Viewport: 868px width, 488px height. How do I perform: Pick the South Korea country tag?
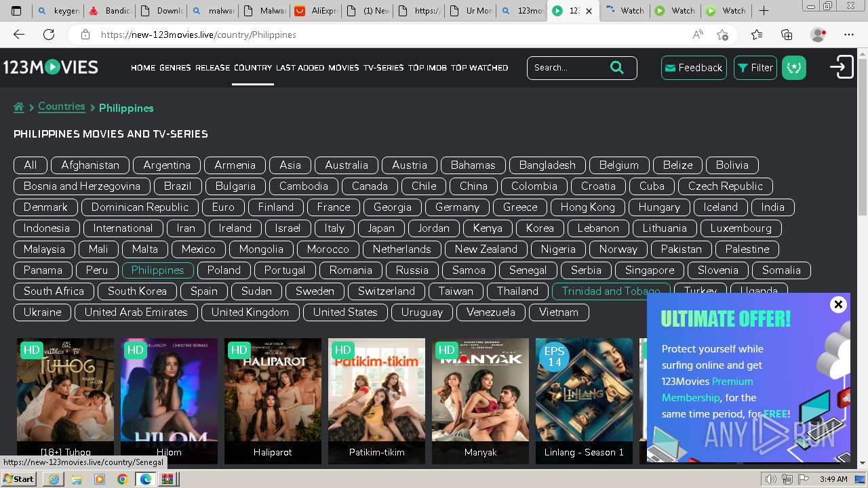tap(137, 291)
